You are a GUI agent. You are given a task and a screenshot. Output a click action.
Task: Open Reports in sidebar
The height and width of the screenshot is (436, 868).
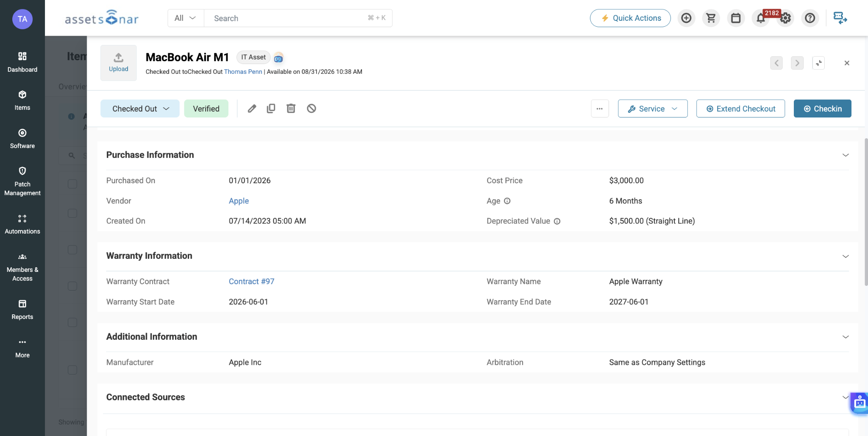click(x=22, y=310)
